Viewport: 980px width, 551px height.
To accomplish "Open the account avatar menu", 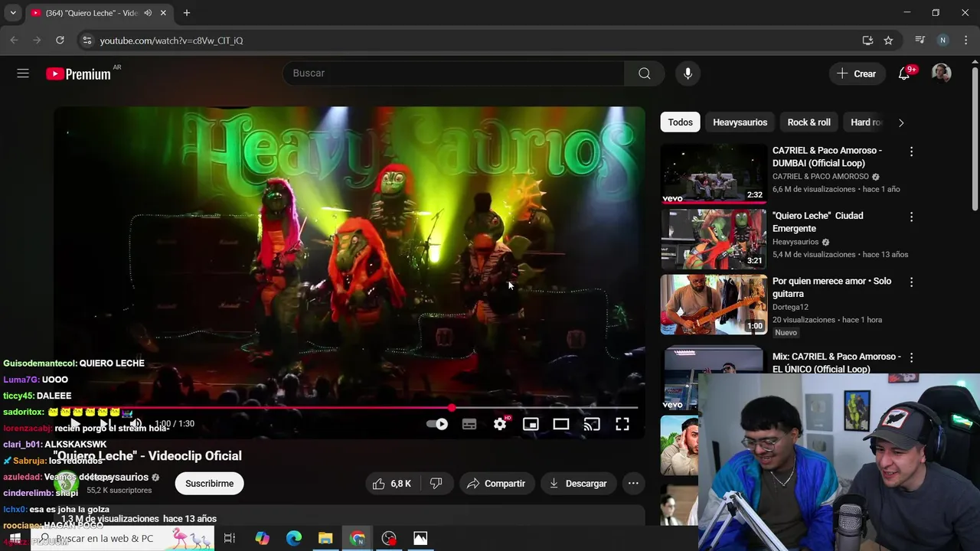I will click(941, 73).
